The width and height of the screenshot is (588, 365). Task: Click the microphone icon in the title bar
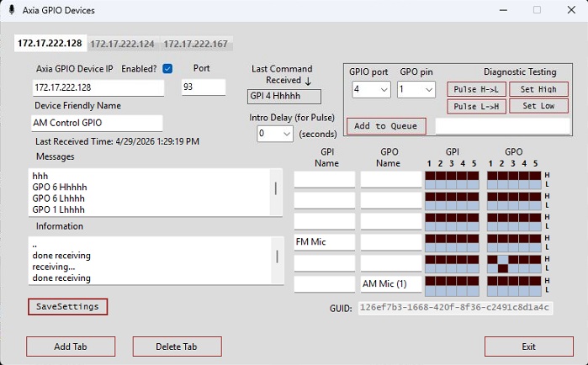pos(10,10)
